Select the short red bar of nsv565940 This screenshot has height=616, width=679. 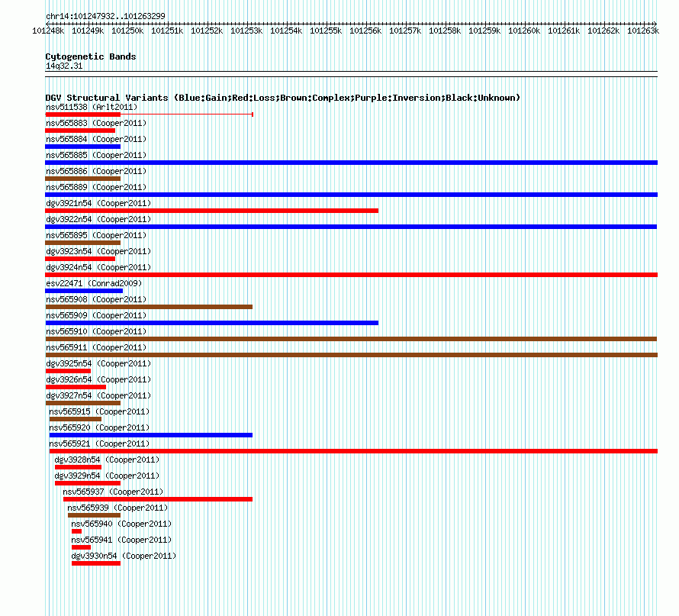click(76, 531)
